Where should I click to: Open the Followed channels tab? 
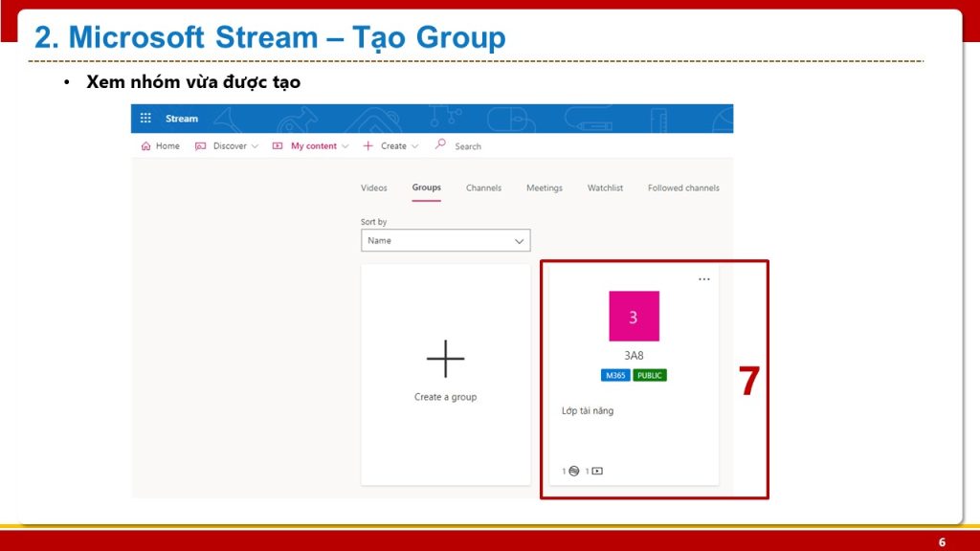pos(683,188)
